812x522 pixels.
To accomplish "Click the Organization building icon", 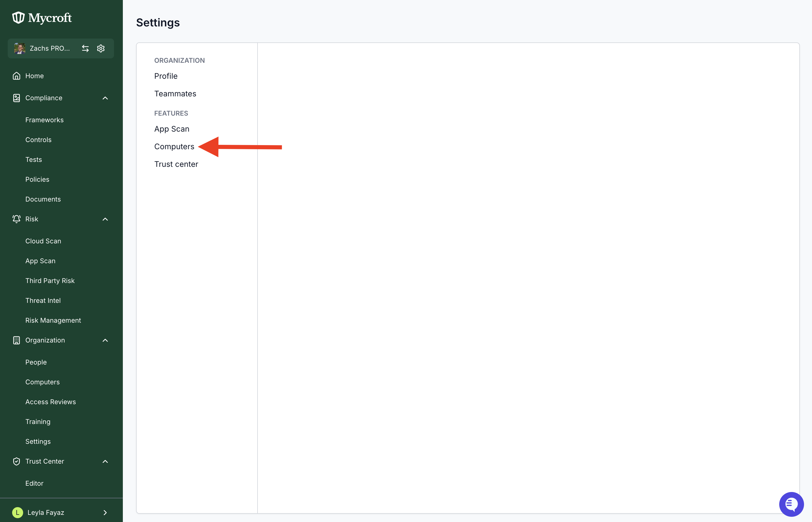I will [16, 340].
